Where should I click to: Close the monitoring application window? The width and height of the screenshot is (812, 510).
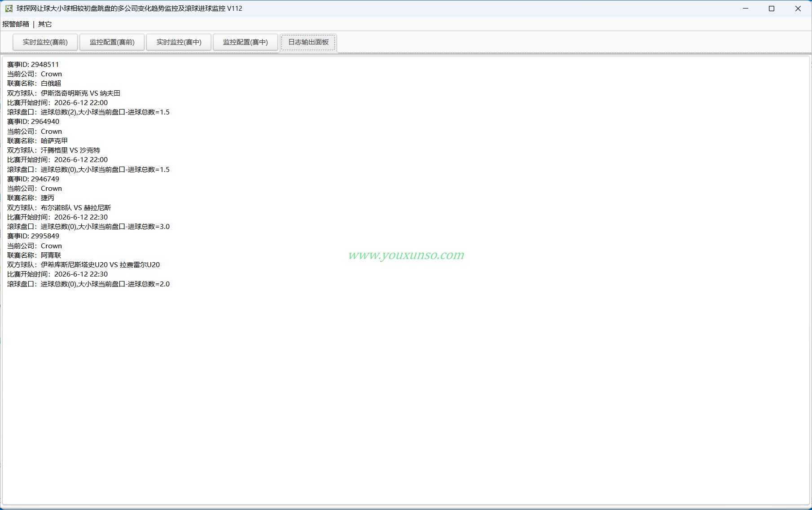pos(798,9)
